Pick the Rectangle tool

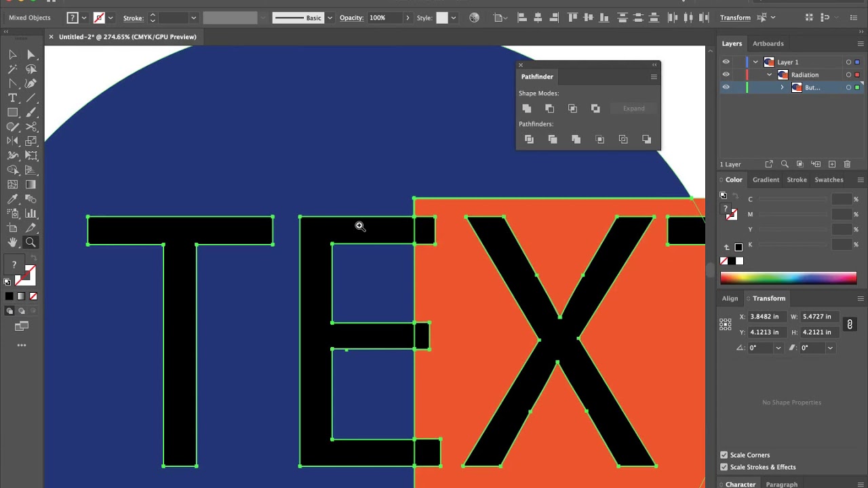click(x=13, y=113)
